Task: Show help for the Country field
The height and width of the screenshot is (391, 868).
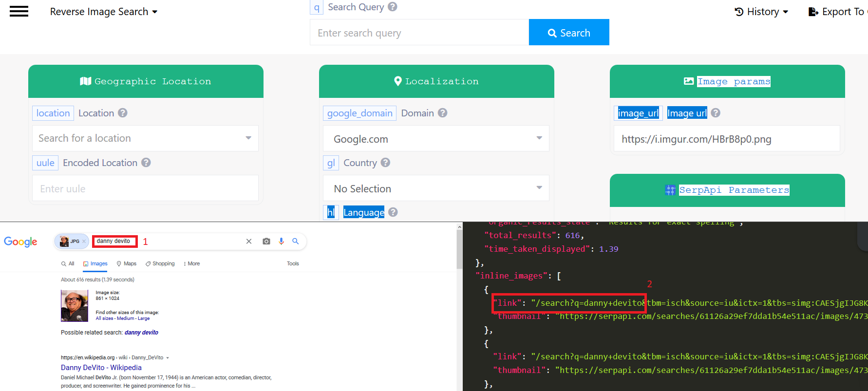Action: (x=385, y=163)
